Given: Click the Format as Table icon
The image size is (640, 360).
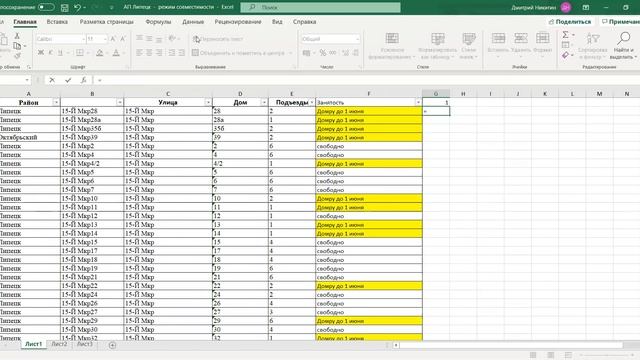Looking at the screenshot, I should click(438, 39).
